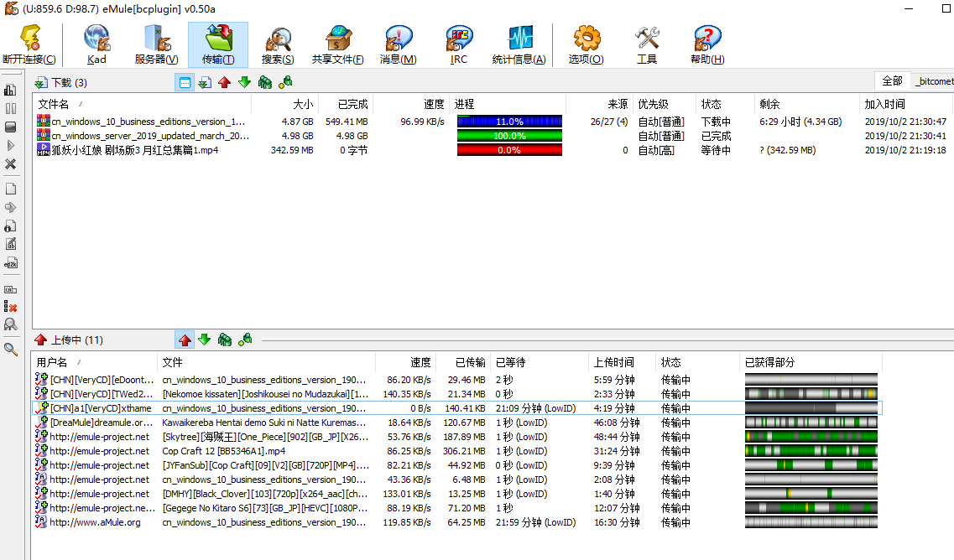The image size is (954, 560).
Task: Click the 11.0% blue progress bar
Action: (509, 122)
